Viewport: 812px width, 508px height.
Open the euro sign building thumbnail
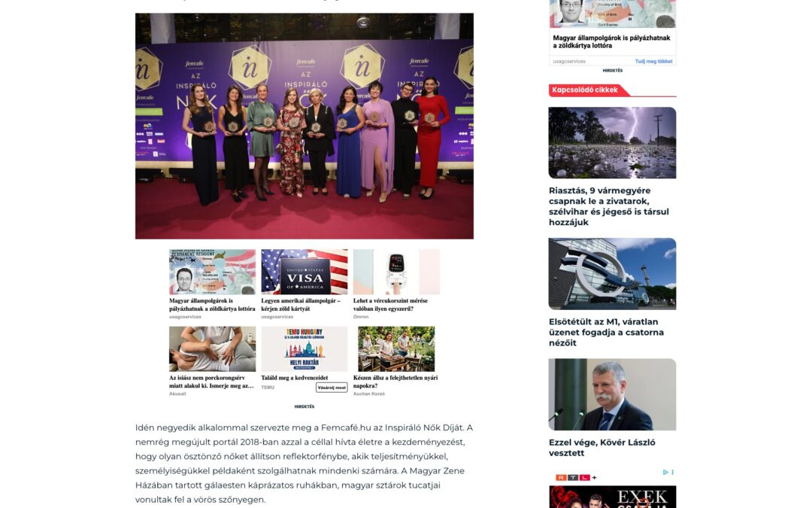pos(612,274)
